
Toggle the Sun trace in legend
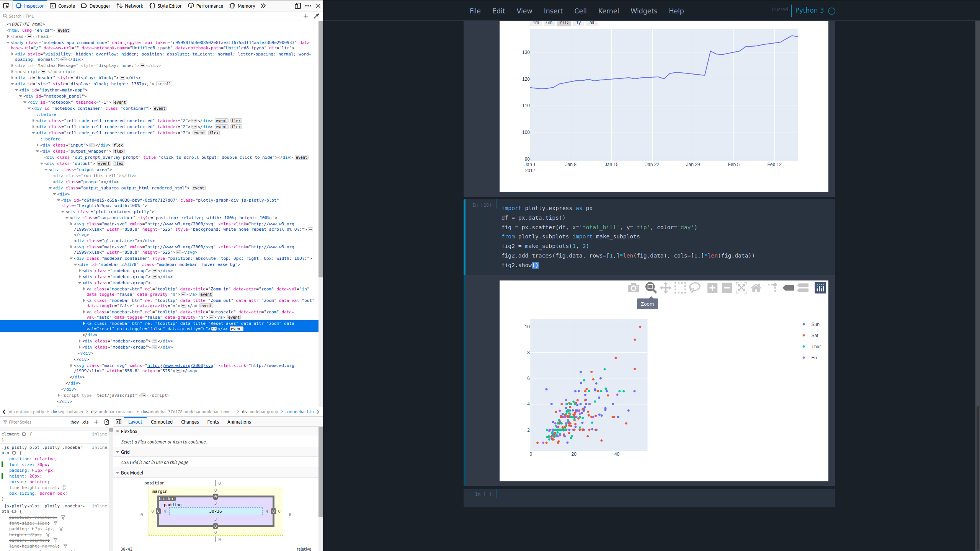(x=815, y=324)
